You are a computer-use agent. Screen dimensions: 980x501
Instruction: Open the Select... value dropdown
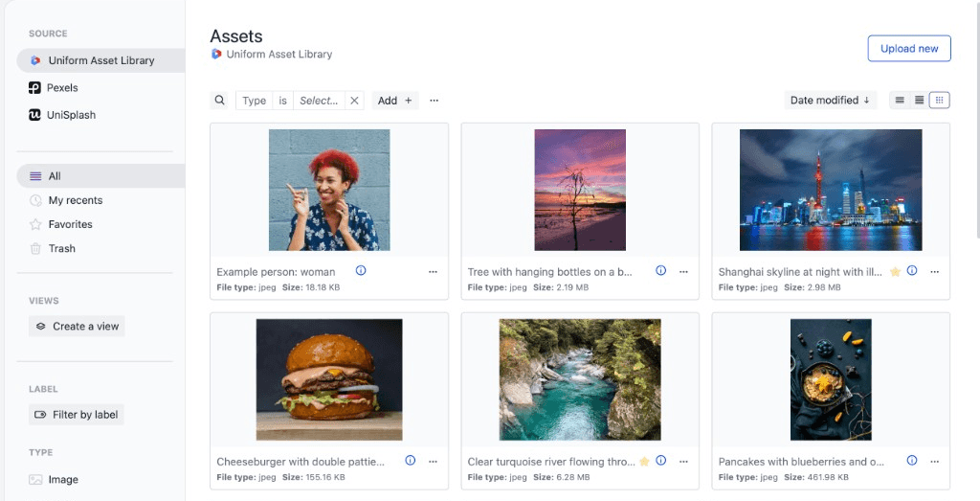pos(319,101)
